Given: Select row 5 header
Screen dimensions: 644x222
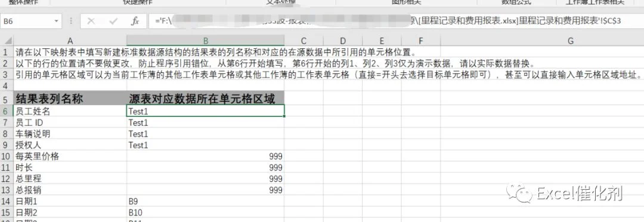Looking at the screenshot, I should click(7, 98).
